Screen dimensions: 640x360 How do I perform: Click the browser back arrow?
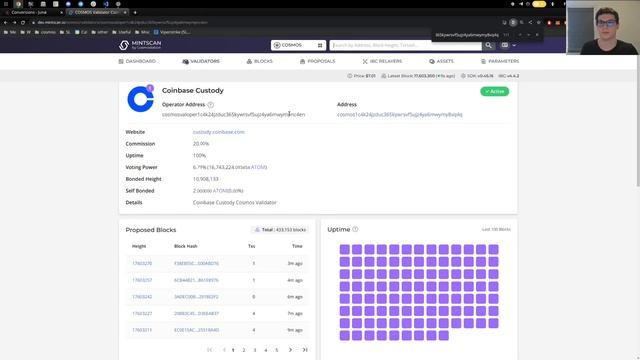pos(5,22)
